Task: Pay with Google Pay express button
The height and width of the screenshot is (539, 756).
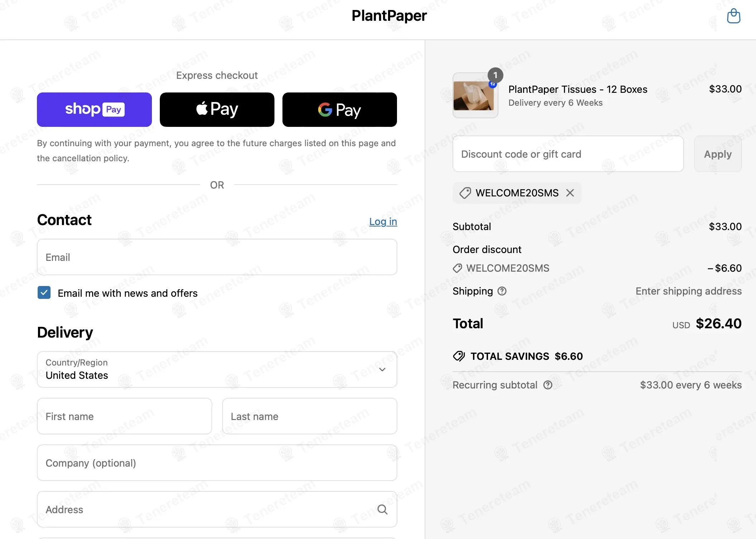Action: click(x=340, y=110)
